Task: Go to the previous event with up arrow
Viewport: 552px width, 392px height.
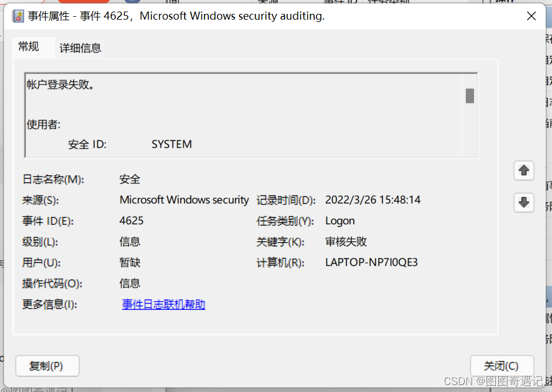Action: 524,171
